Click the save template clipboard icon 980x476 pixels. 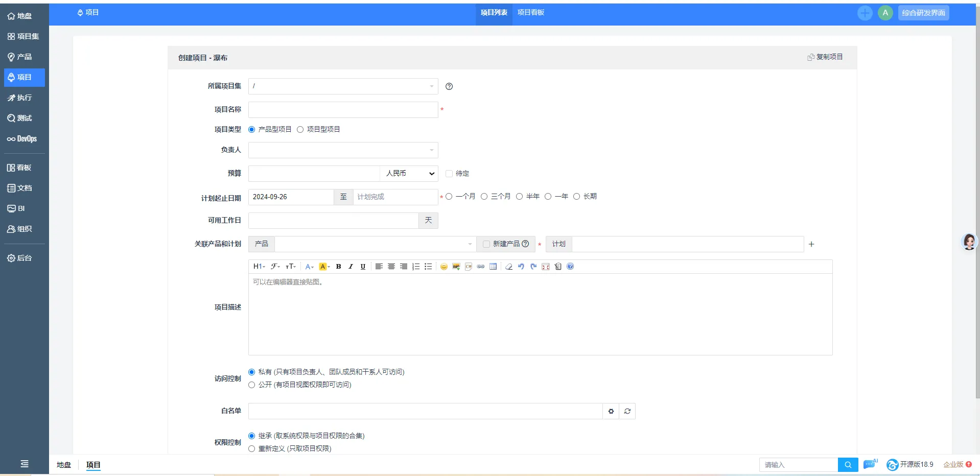(x=558, y=267)
